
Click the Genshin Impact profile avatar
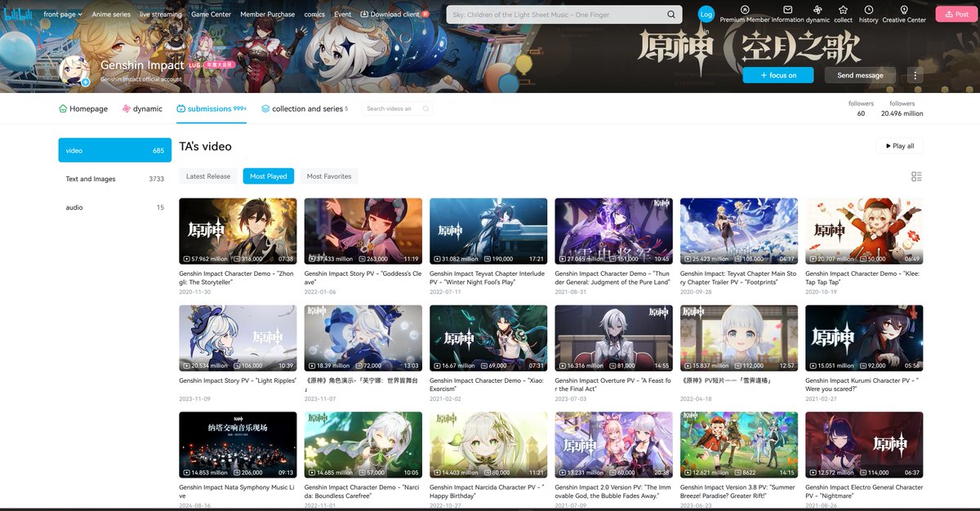point(74,72)
